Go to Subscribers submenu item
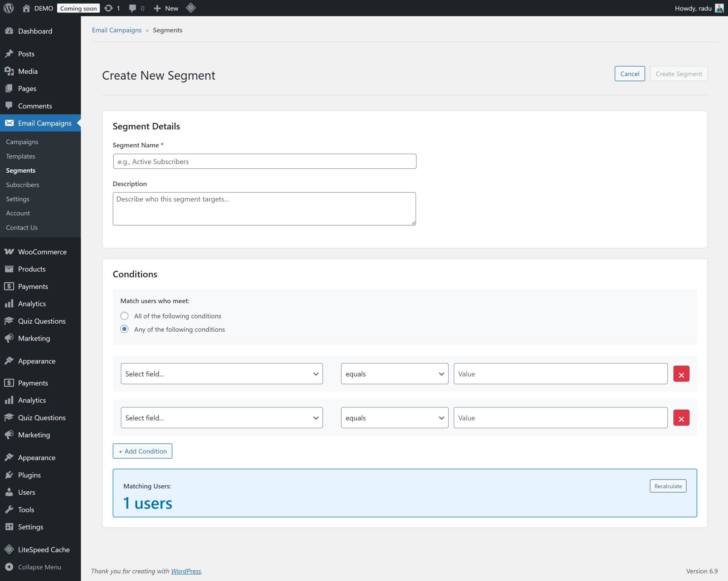Viewport: 728px width, 581px height. (23, 185)
